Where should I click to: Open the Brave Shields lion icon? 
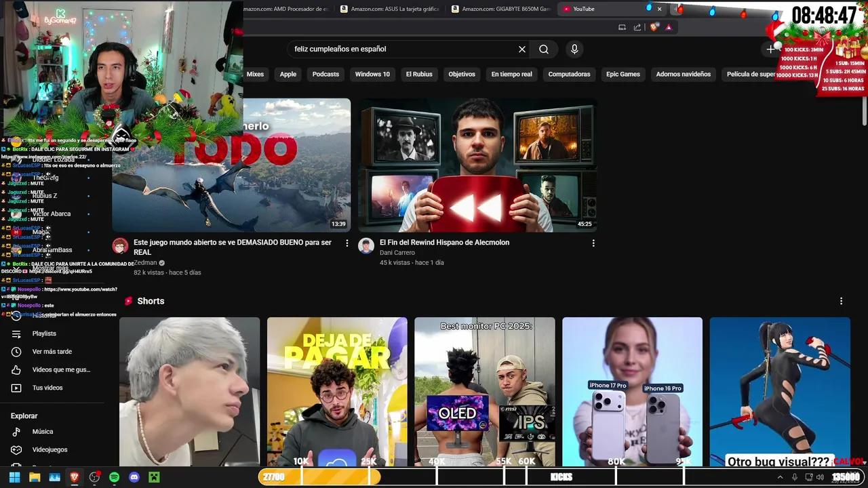pyautogui.click(x=654, y=27)
